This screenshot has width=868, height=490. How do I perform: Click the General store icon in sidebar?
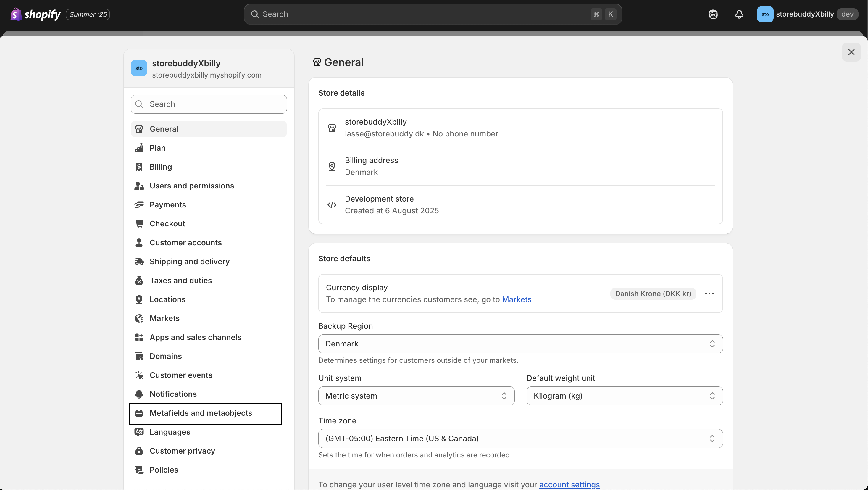139,129
